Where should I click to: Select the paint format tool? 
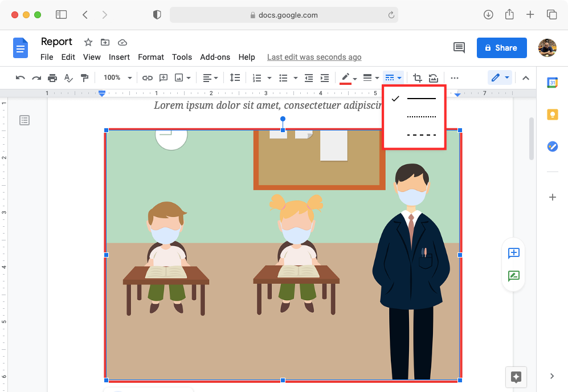point(84,77)
